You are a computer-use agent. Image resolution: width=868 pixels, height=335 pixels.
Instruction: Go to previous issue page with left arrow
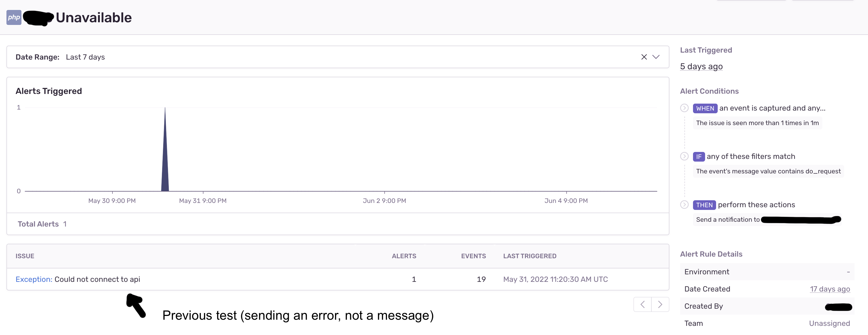click(x=642, y=304)
